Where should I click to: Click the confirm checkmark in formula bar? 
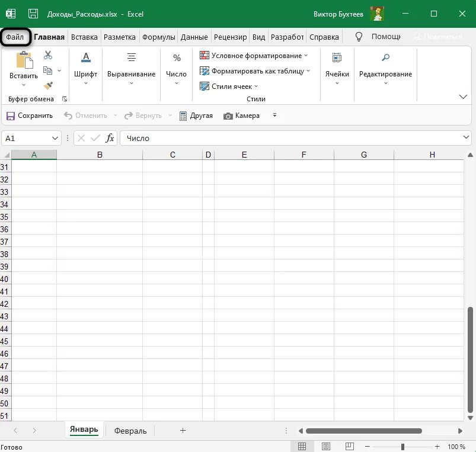pos(95,139)
